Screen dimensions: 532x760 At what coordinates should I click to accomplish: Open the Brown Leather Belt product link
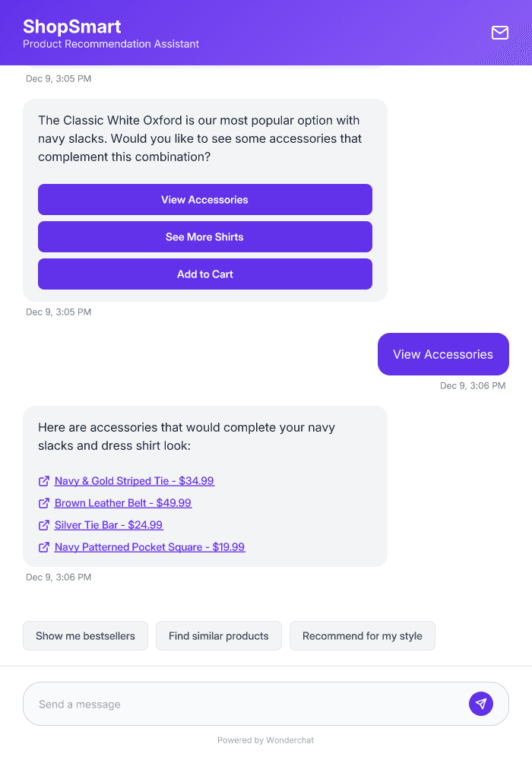[123, 503]
